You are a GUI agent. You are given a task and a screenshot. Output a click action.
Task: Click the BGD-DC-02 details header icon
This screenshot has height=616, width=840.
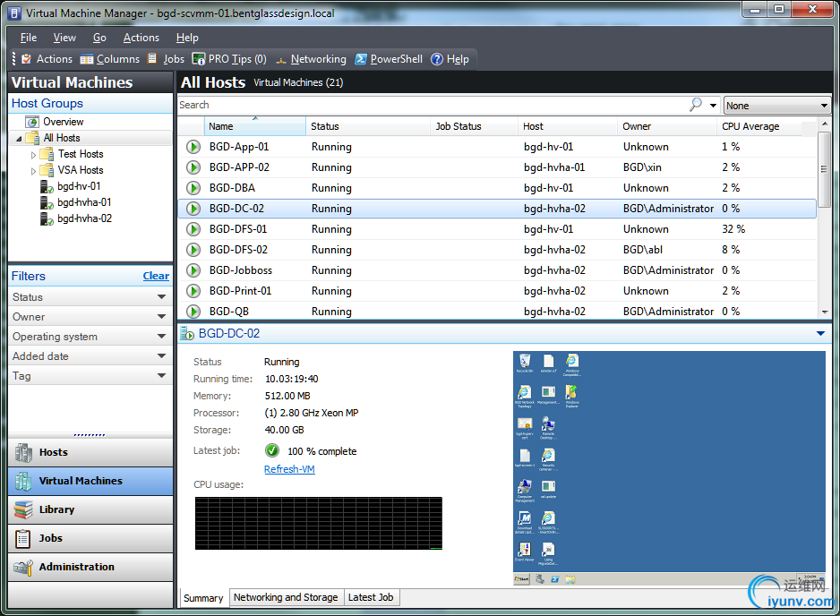(187, 334)
